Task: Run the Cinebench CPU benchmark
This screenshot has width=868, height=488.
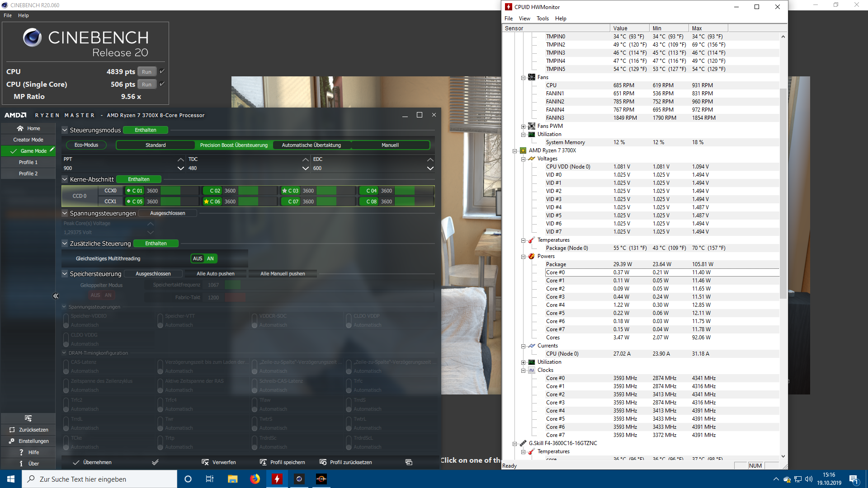Action: coord(146,72)
